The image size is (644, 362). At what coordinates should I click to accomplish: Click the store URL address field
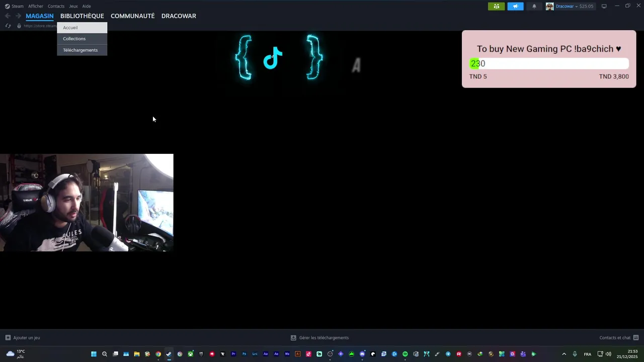40,26
